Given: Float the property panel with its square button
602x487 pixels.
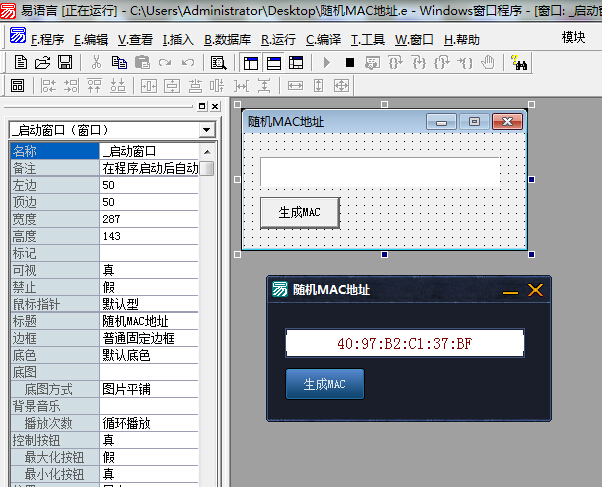Looking at the screenshot, I should point(202,106).
